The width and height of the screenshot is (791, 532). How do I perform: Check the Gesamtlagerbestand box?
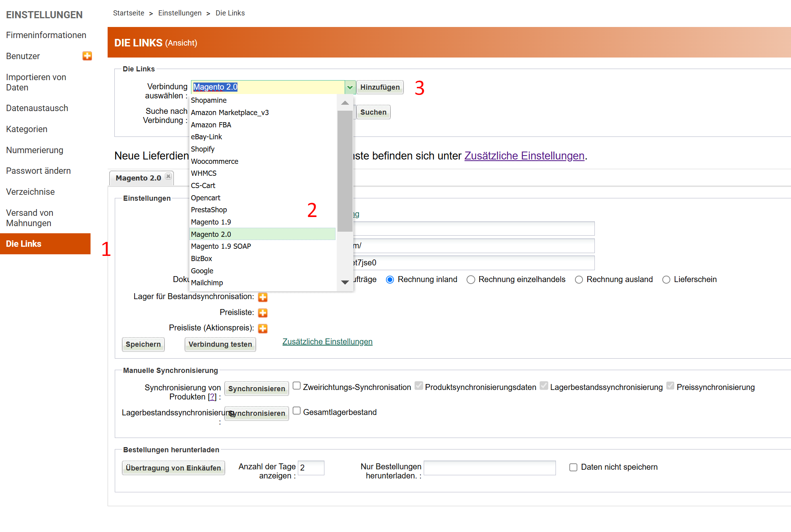click(297, 411)
